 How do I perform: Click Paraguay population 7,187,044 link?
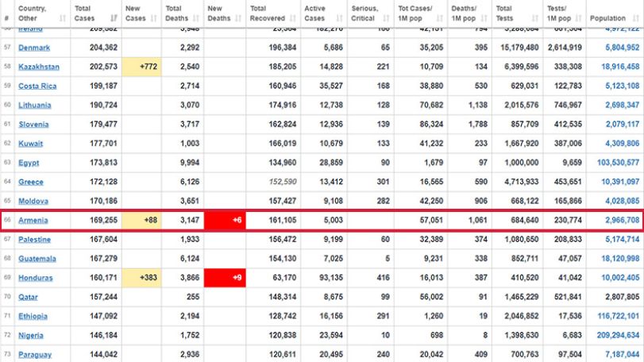623,355
